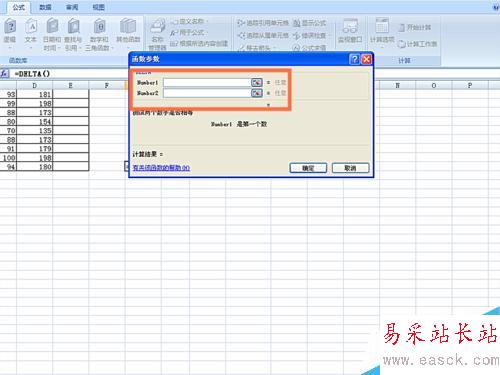The width and height of the screenshot is (500, 375).
Task: Select the cell containing 181
Action: tap(35, 94)
